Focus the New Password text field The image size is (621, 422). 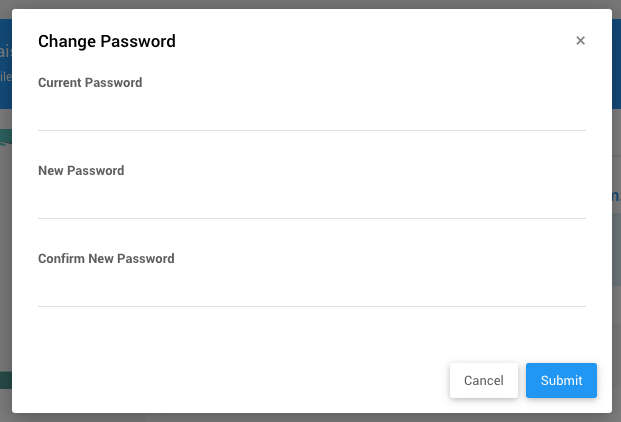[x=311, y=202]
